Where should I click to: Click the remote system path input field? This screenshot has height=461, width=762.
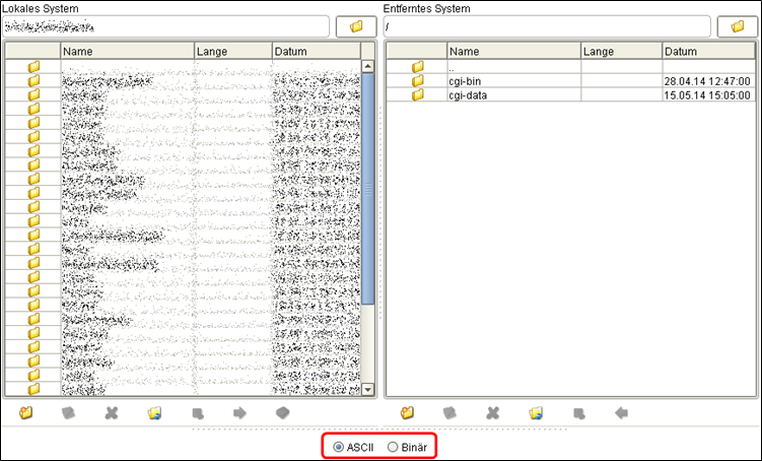coord(546,25)
